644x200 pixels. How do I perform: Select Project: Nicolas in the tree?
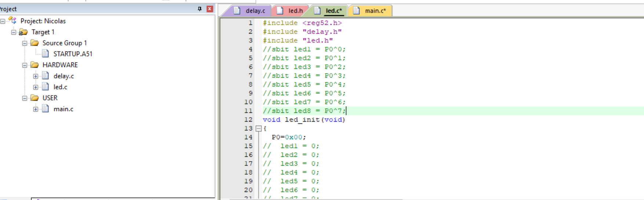click(x=43, y=21)
